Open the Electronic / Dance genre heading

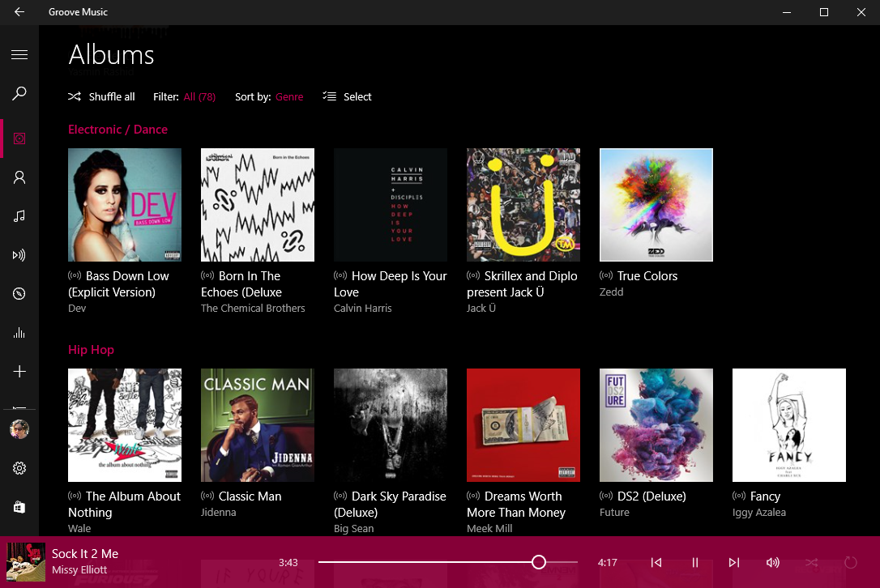117,130
